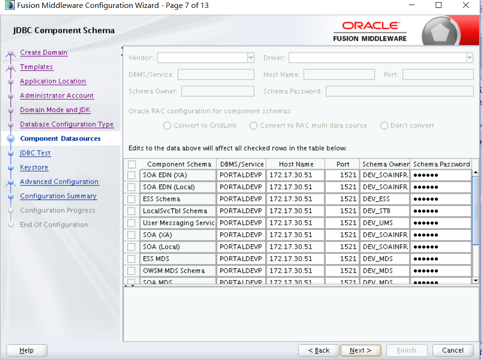The width and height of the screenshot is (482, 360).
Task: Click the Back button
Action: (319, 350)
